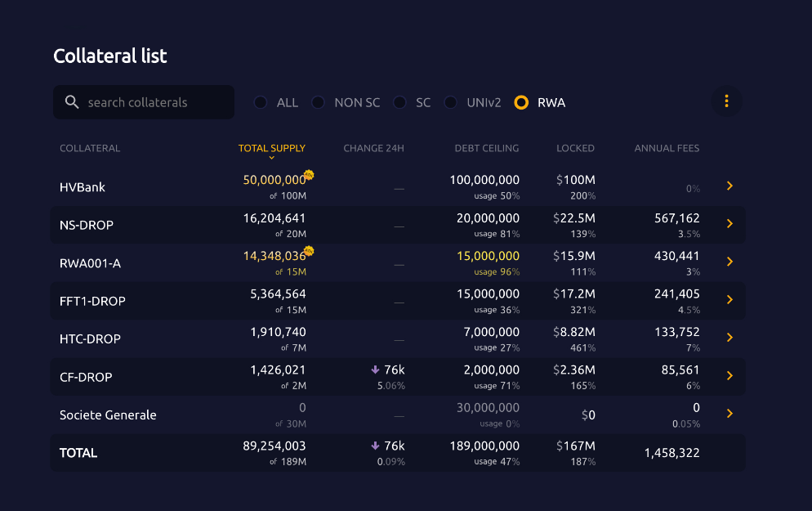Click total supply 89,254,003
812x511 pixels.
tap(274, 446)
